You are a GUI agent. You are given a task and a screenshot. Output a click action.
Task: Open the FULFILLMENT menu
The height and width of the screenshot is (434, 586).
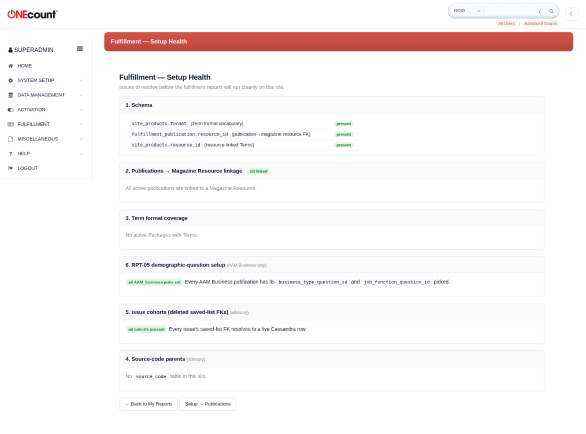[x=34, y=124]
